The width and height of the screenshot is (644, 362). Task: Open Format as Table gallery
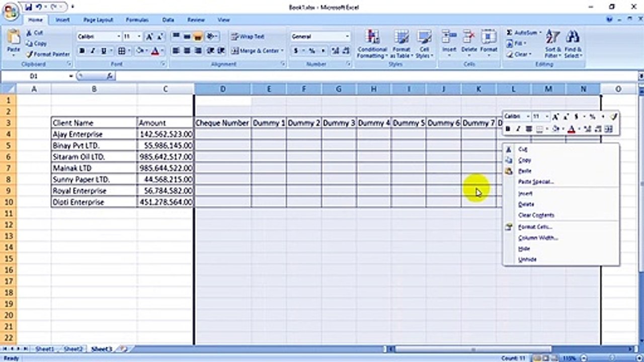coord(401,44)
